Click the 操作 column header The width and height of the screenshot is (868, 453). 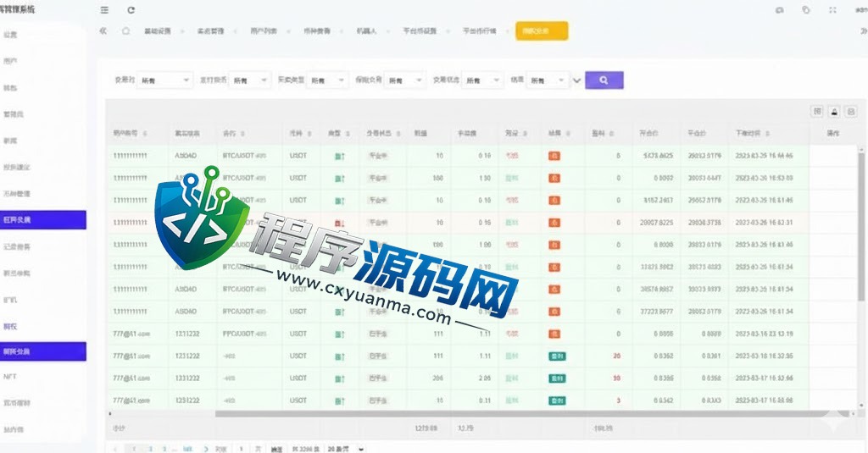click(833, 133)
